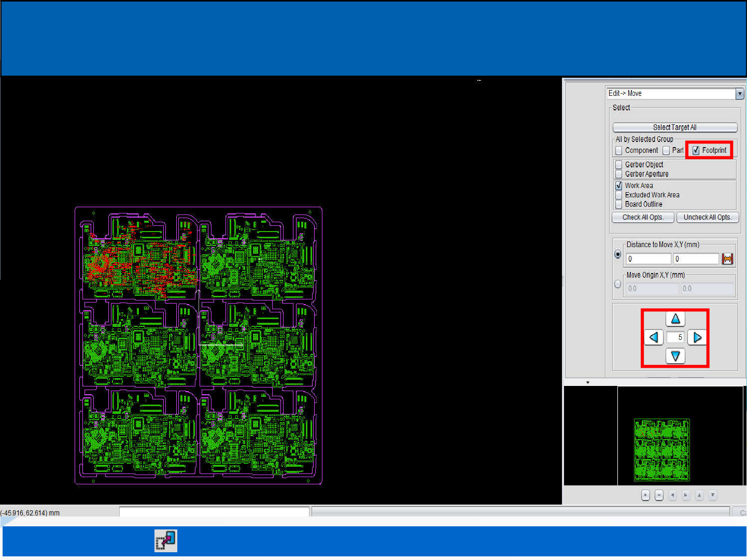Pan the overview right with the arrow button
This screenshot has width=747, height=560.
[686, 495]
